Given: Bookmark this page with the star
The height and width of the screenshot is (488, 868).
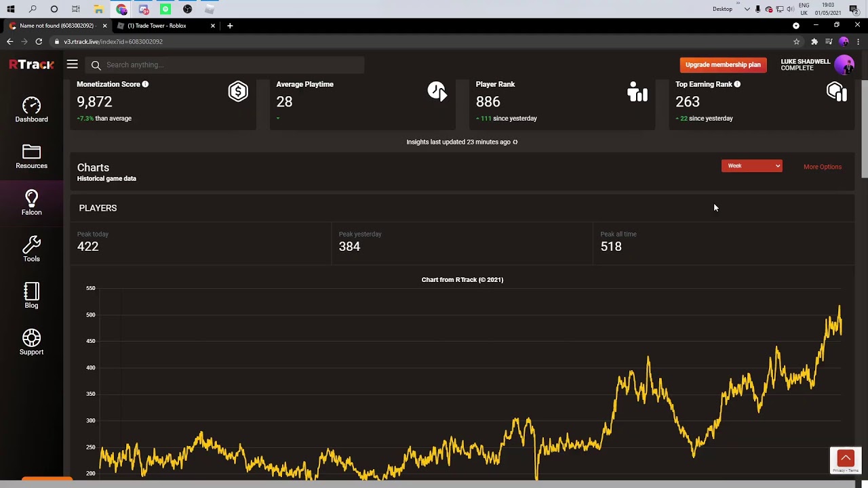Looking at the screenshot, I should pyautogui.click(x=796, y=41).
